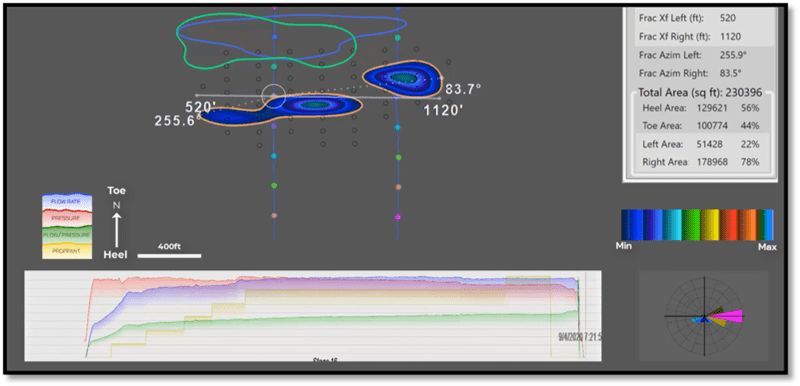Screen dimensions: 800x386
Task: Click the salmon stage dot on the right wellbore
Action: point(398,187)
